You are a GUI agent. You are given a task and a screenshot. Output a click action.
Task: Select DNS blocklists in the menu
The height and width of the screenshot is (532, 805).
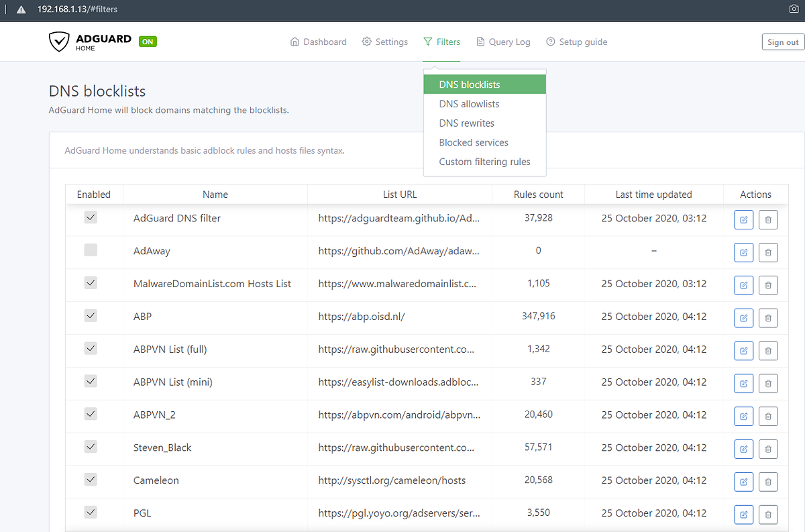pos(485,85)
